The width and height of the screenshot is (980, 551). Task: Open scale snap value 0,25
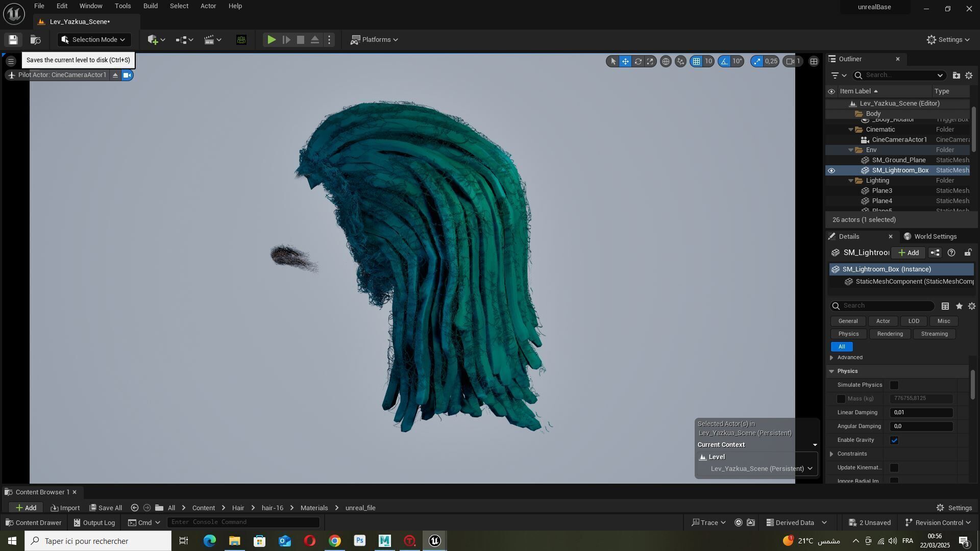[x=771, y=61]
